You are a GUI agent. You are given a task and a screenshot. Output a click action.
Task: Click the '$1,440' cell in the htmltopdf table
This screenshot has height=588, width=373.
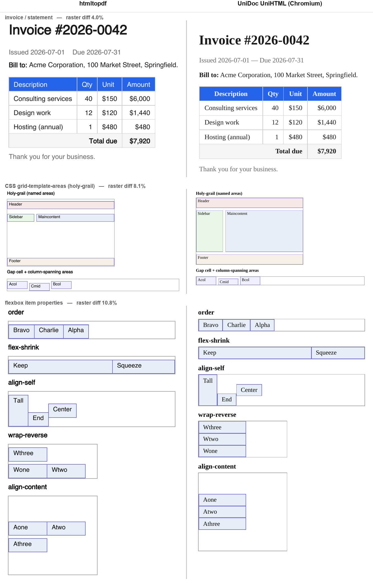pos(138,113)
